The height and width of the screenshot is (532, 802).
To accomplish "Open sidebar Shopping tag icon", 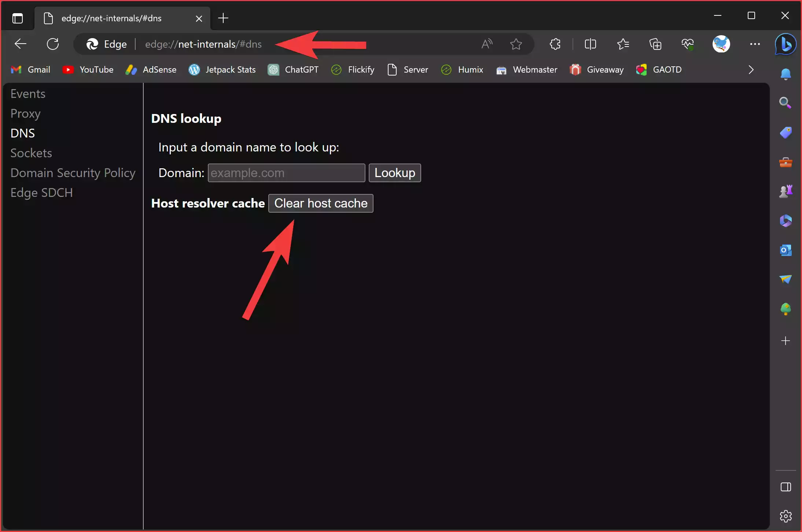I will [x=786, y=132].
